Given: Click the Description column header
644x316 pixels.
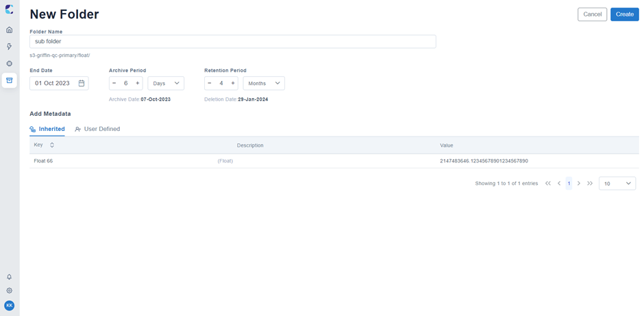Looking at the screenshot, I should click(x=250, y=145).
